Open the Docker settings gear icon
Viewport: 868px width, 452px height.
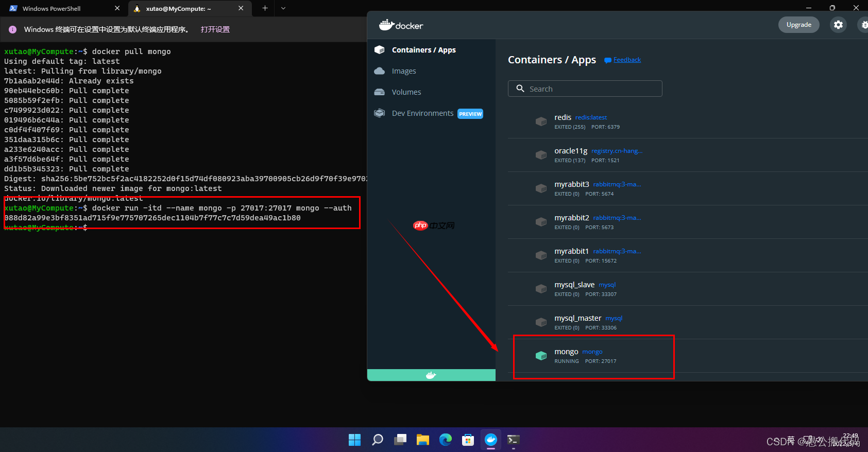pyautogui.click(x=838, y=25)
